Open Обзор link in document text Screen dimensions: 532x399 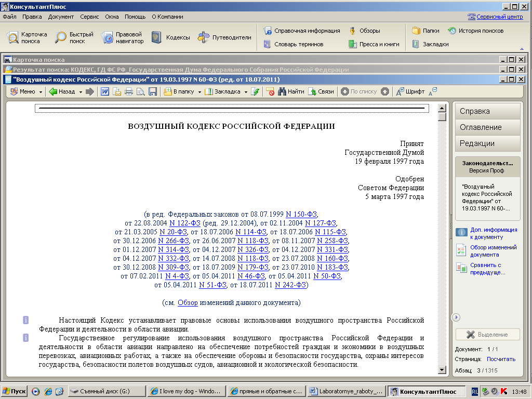coord(188,302)
